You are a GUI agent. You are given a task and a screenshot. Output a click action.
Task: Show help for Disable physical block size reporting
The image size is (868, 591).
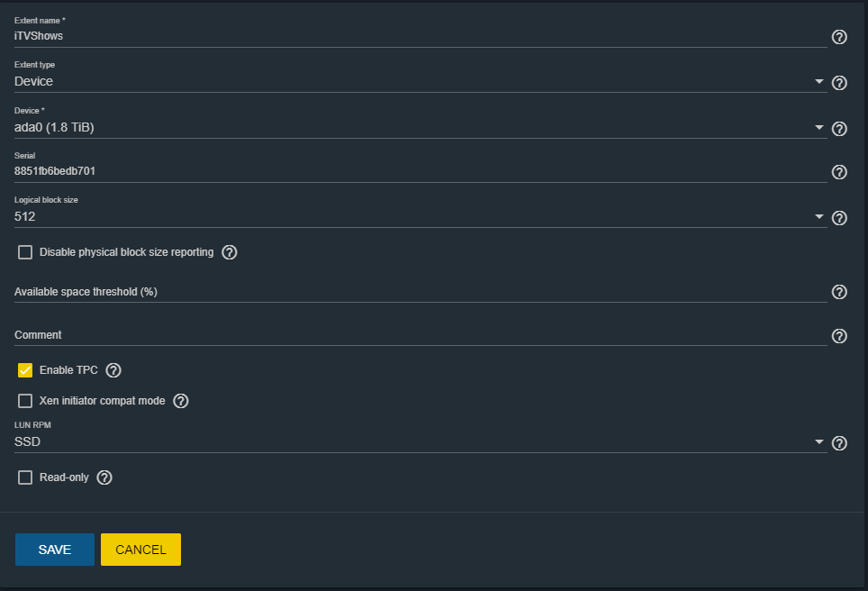click(x=230, y=252)
